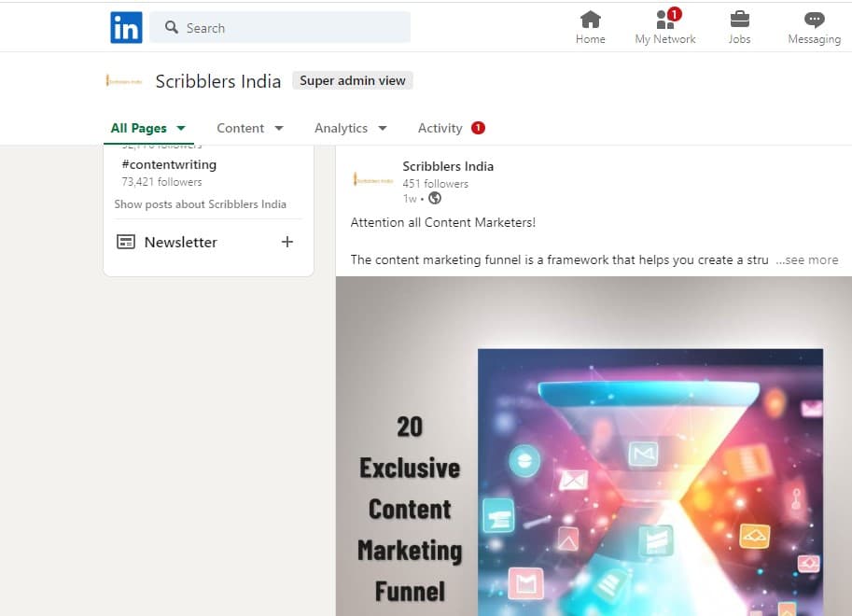Image resolution: width=852 pixels, height=616 pixels.
Task: Expand the All Pages dropdown
Action: (x=148, y=128)
